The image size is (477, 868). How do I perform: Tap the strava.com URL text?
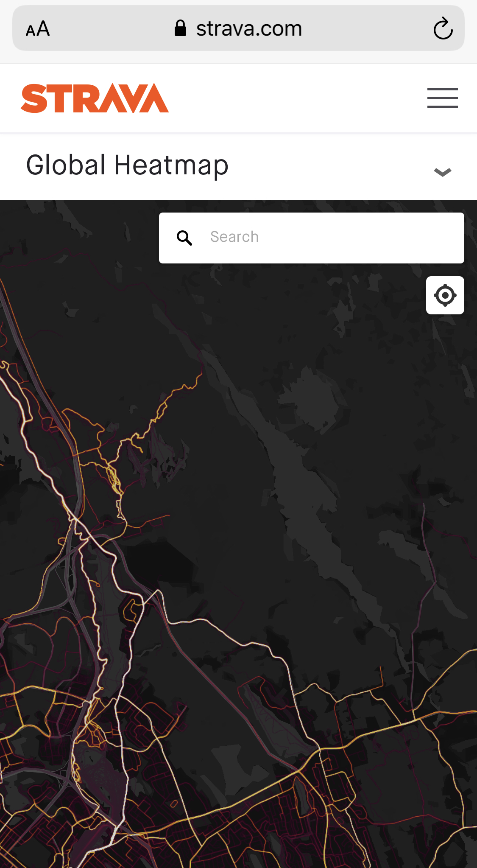click(249, 29)
